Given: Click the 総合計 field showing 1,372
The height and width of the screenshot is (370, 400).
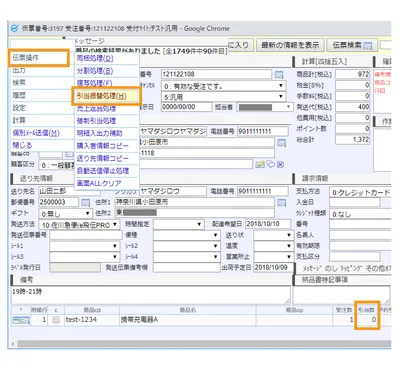Looking at the screenshot, I should (x=353, y=140).
